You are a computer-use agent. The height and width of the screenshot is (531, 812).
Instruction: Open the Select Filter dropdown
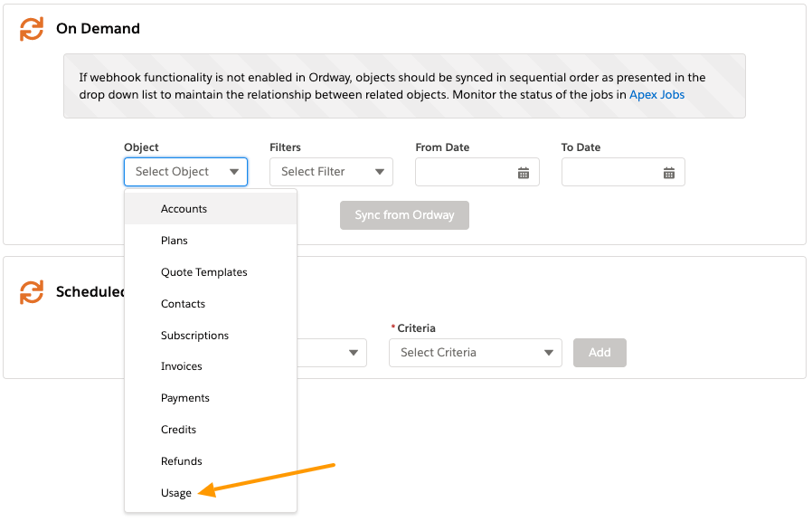tap(332, 172)
